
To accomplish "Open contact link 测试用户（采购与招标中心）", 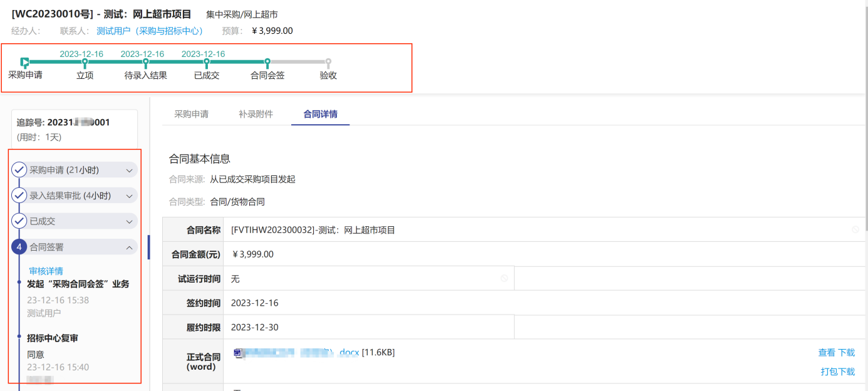I will coord(150,31).
